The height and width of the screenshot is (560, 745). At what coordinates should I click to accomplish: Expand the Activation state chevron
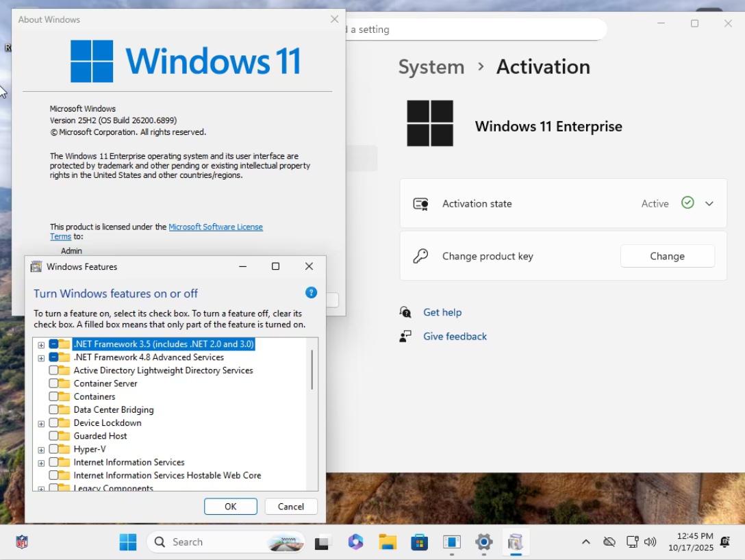point(709,203)
